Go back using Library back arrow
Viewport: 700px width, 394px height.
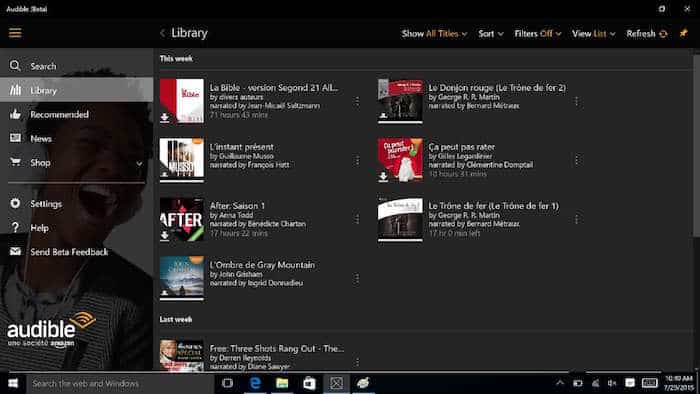coord(162,33)
